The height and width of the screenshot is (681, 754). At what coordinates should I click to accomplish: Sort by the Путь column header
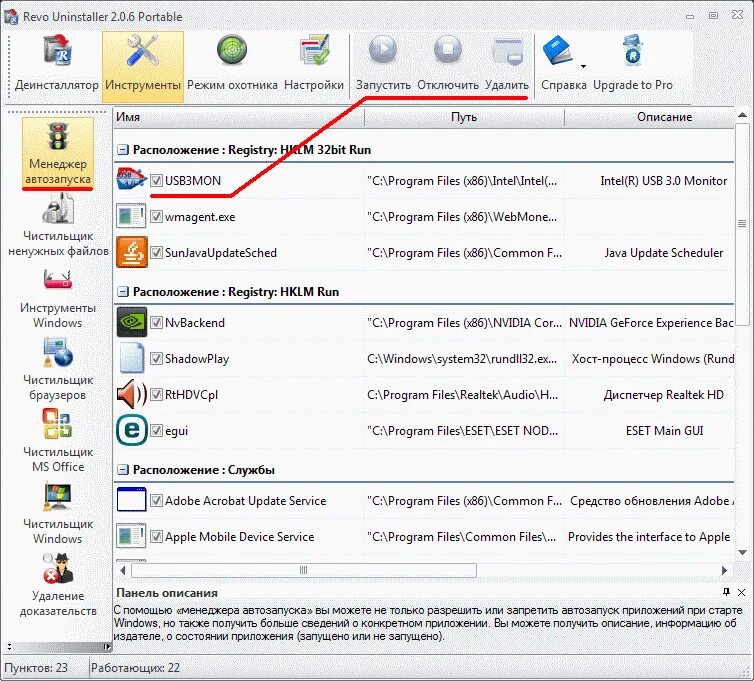click(x=464, y=117)
